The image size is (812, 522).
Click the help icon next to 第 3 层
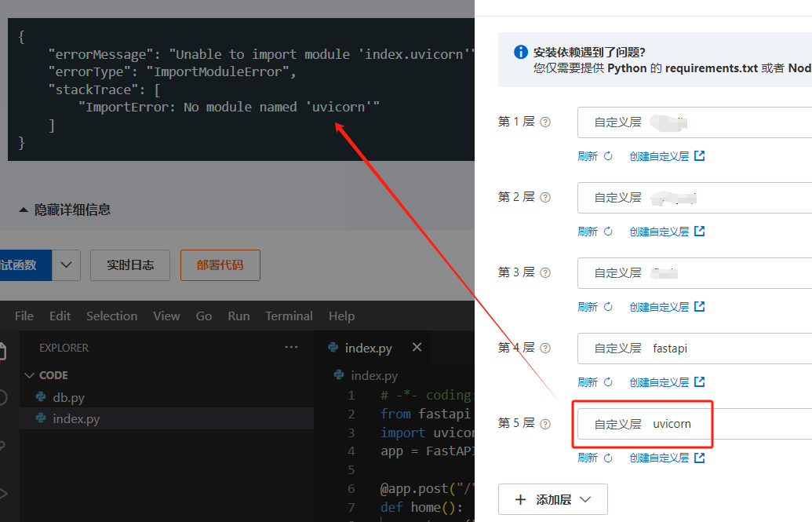click(x=545, y=272)
